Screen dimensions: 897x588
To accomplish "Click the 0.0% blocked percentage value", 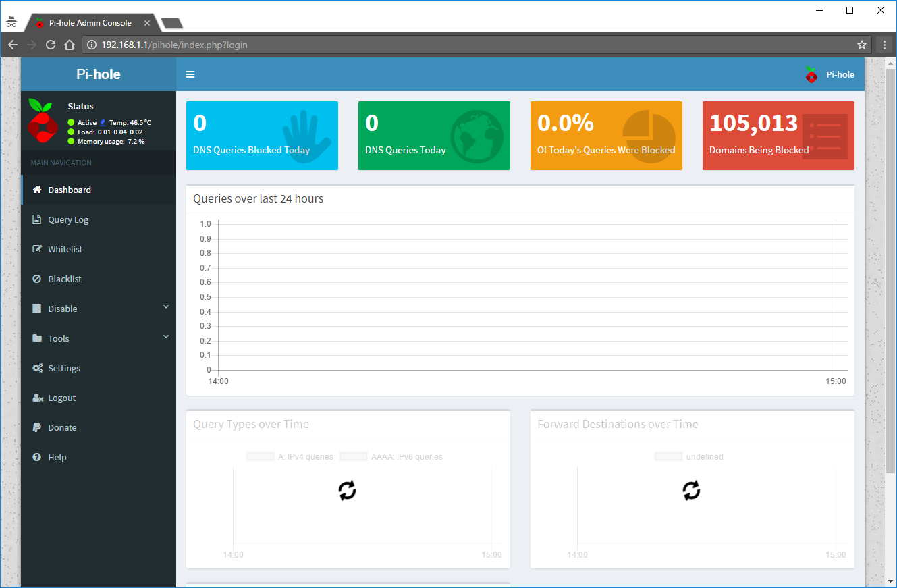I will coord(566,123).
